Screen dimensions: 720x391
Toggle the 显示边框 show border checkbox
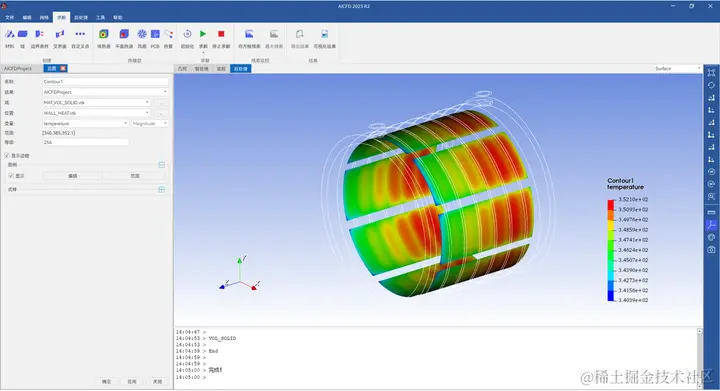(x=7, y=156)
